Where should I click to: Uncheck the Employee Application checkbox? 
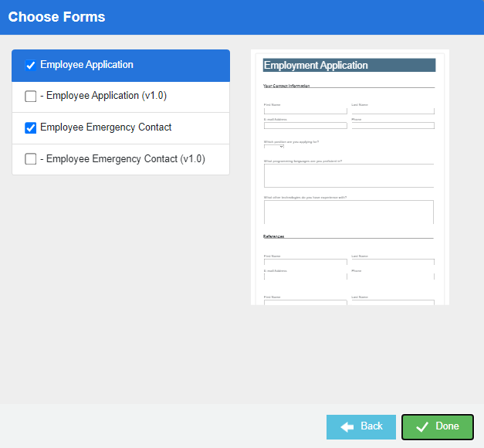(31, 66)
